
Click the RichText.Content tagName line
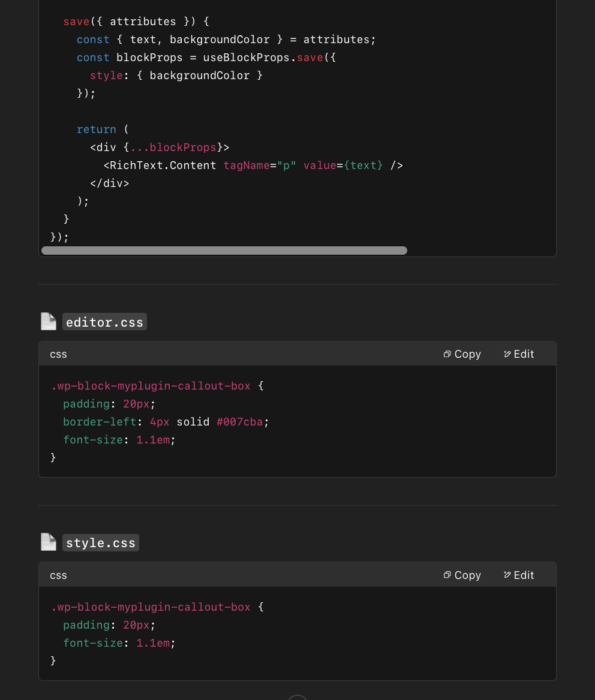(x=253, y=165)
